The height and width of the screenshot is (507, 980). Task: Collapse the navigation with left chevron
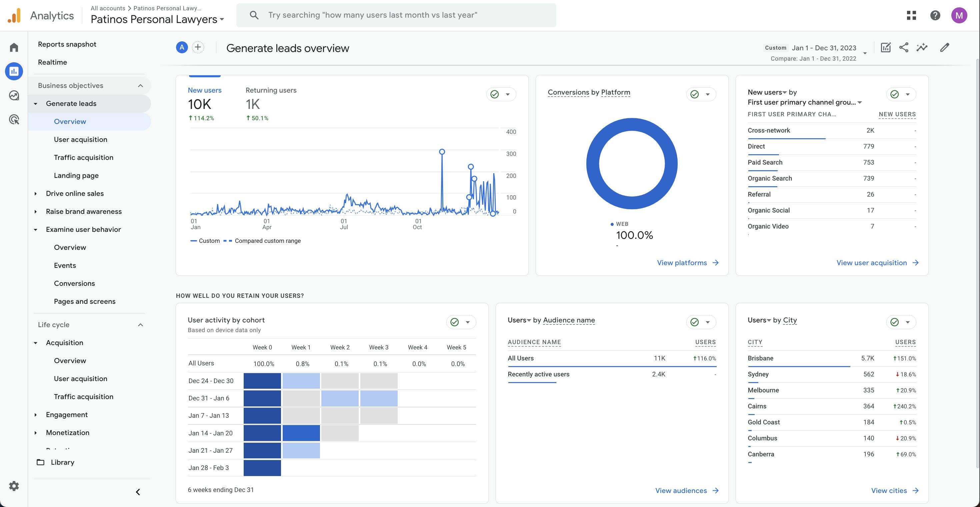(x=138, y=492)
